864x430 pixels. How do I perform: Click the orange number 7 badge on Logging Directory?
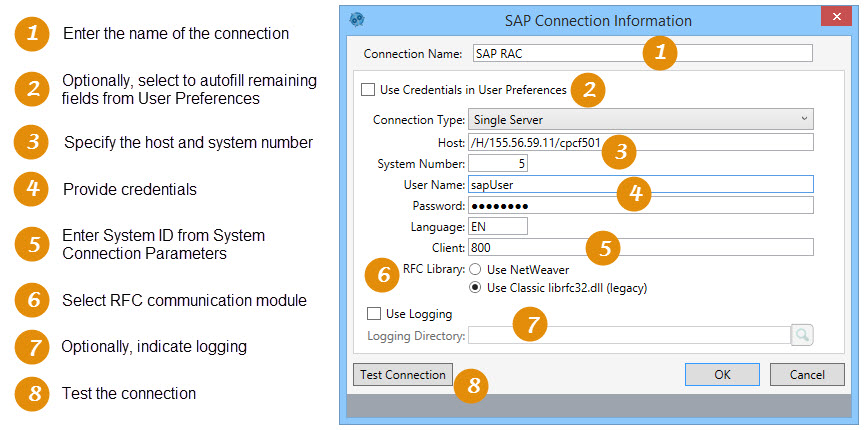tap(530, 325)
